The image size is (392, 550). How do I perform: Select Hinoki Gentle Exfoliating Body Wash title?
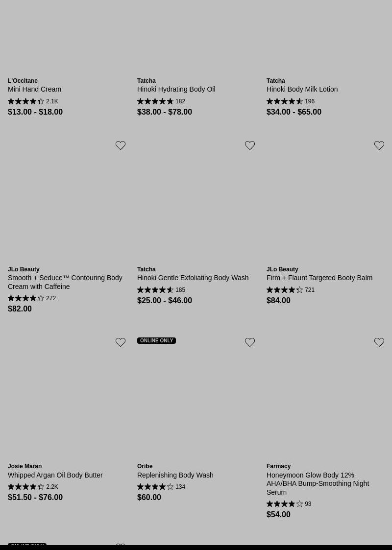[x=193, y=278]
